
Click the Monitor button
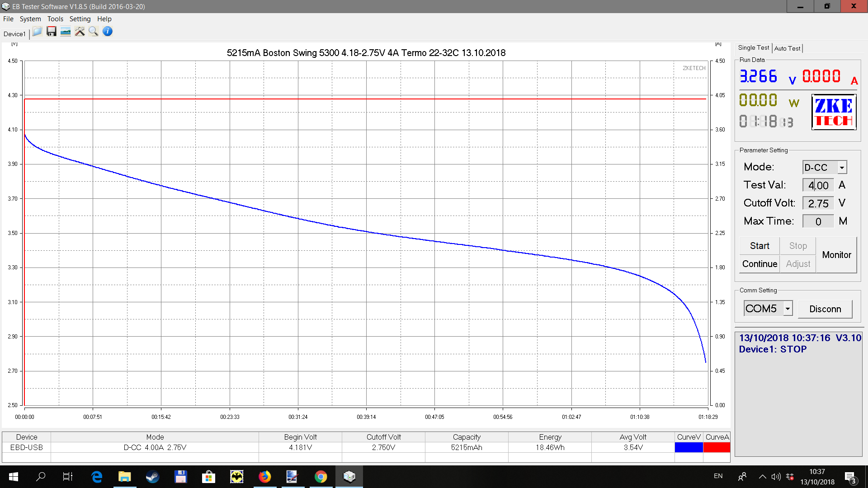pyautogui.click(x=836, y=255)
